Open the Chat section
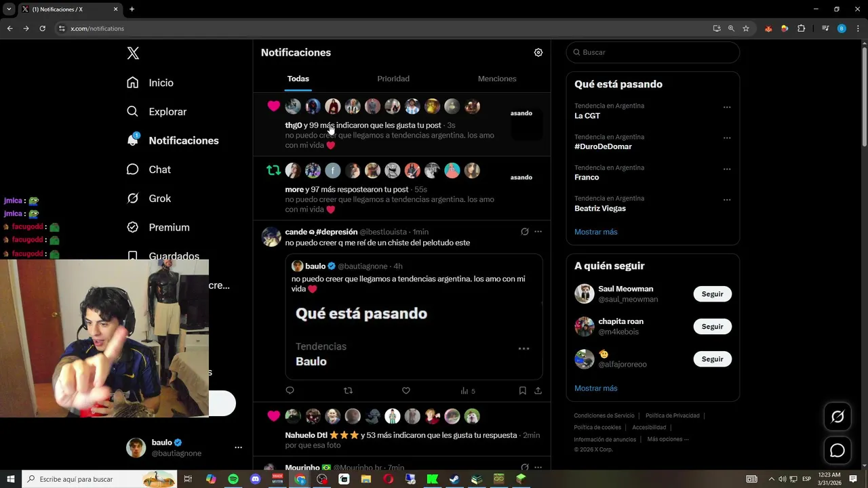Image resolution: width=868 pixels, height=488 pixels. tap(149, 169)
